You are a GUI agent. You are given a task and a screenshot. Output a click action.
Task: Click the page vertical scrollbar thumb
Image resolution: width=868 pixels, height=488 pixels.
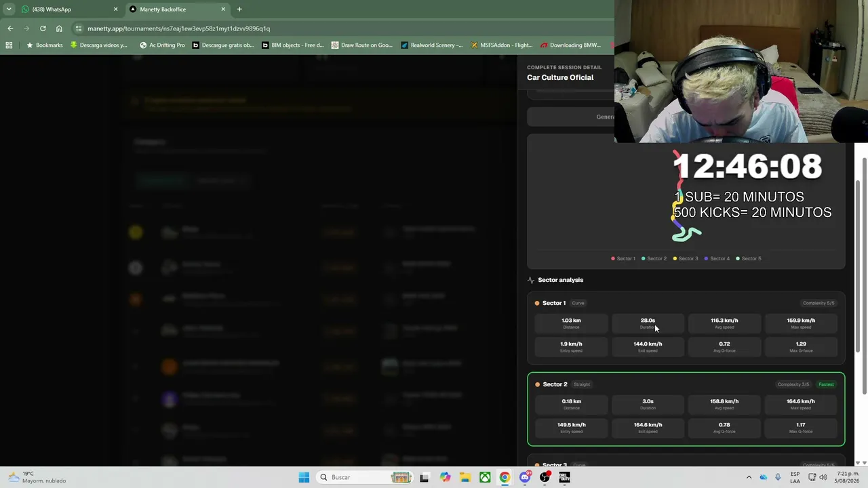(x=864, y=275)
